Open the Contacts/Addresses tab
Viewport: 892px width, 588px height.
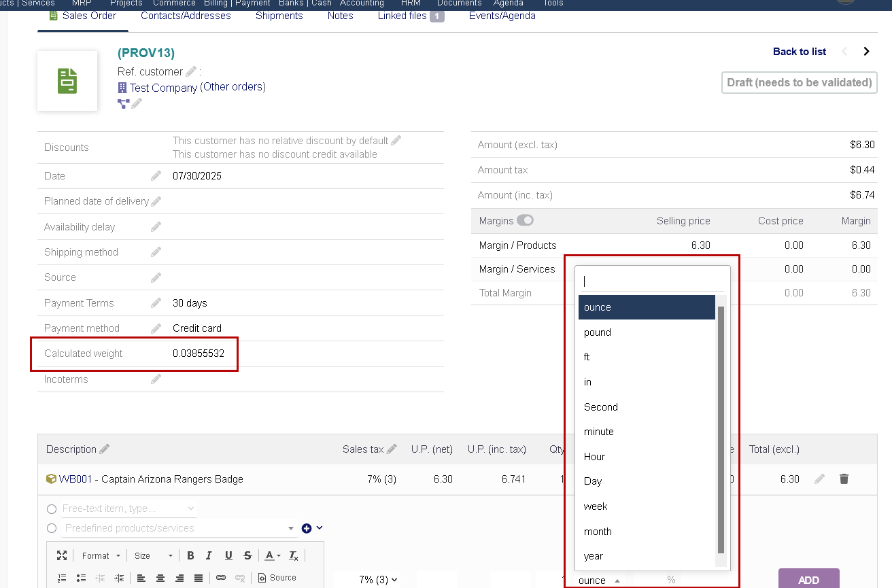(x=186, y=16)
